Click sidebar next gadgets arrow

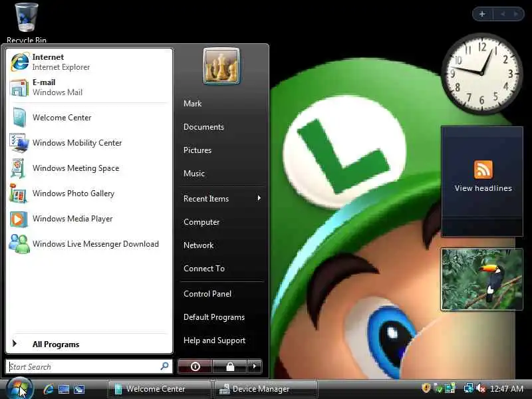(516, 14)
